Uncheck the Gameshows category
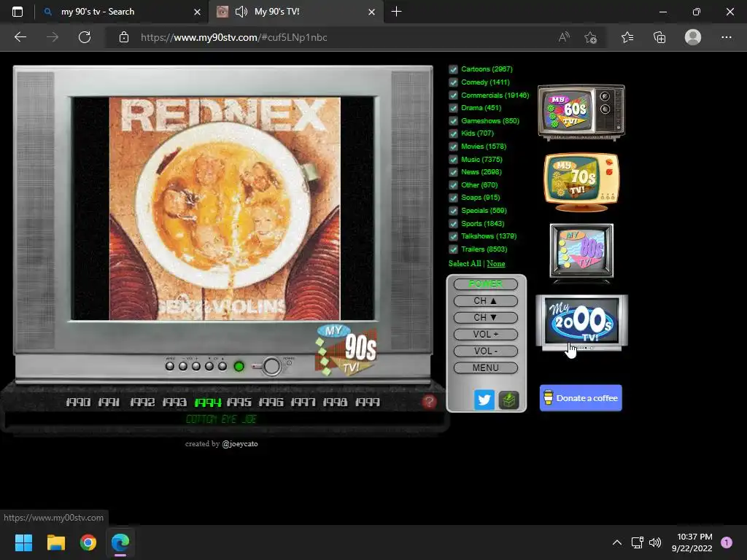The height and width of the screenshot is (560, 747). (x=454, y=121)
